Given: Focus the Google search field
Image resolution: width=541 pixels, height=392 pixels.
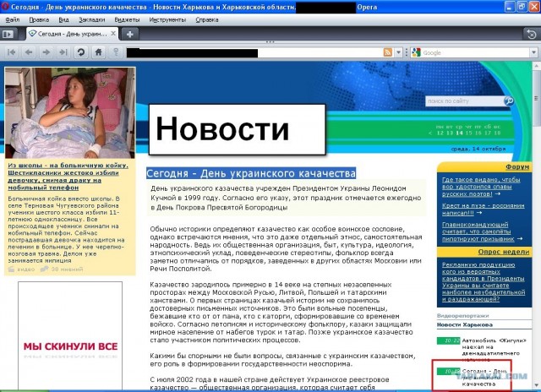Looking at the screenshot, I should pyautogui.click(x=475, y=52).
